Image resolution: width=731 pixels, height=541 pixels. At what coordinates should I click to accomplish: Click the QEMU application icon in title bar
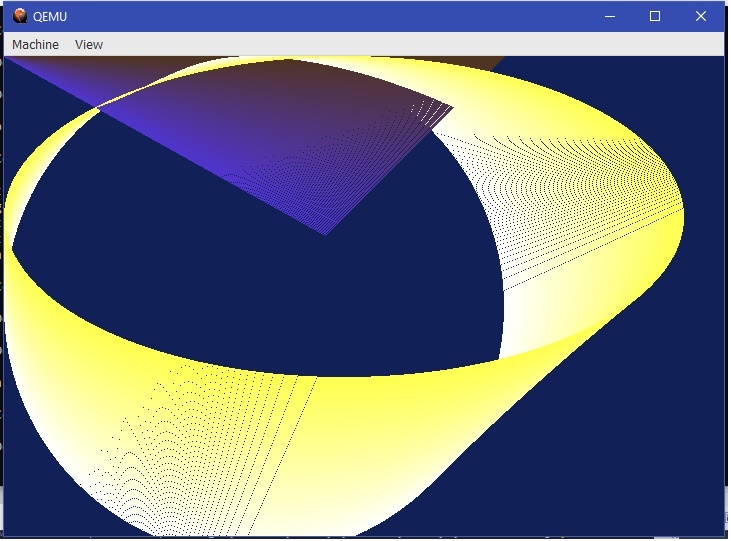click(20, 16)
